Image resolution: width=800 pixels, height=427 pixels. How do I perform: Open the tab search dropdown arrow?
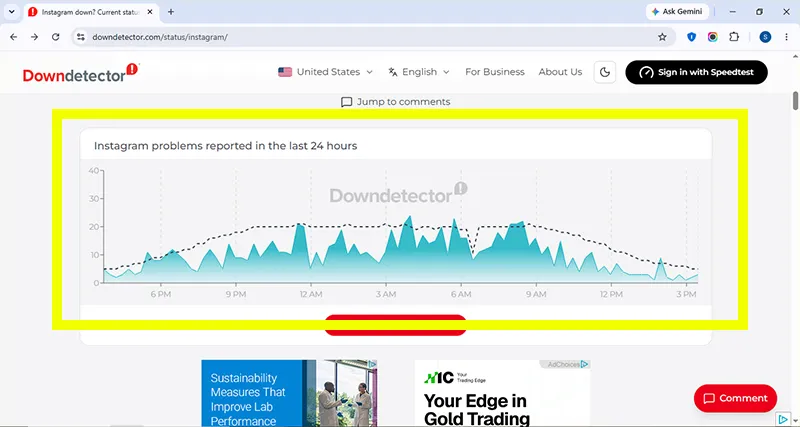coord(12,12)
